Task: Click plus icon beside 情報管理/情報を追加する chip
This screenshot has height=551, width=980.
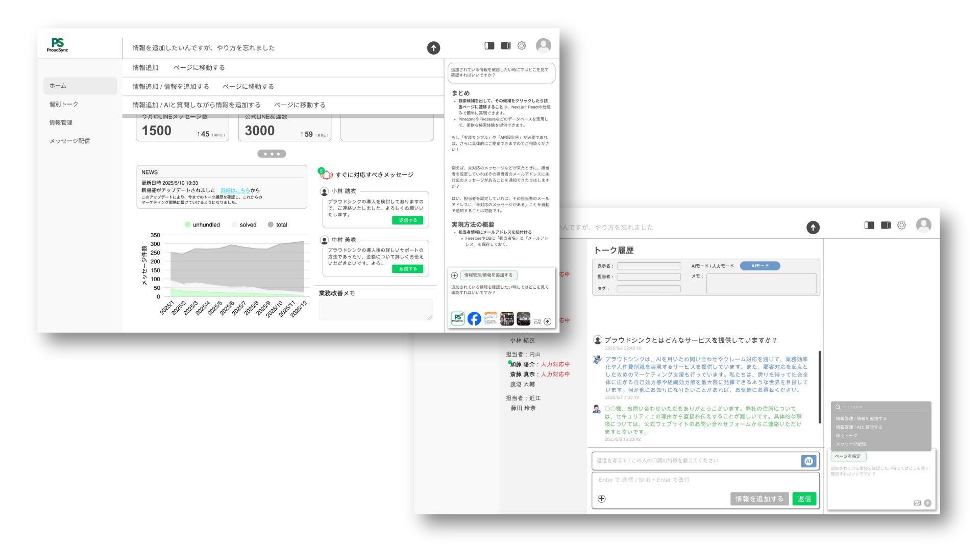Action: tap(454, 275)
